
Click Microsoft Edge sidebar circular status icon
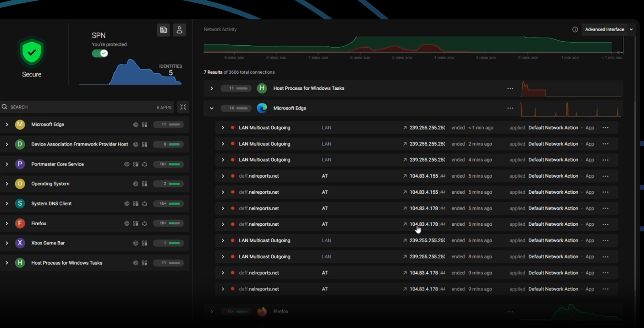pyautogui.click(x=136, y=125)
